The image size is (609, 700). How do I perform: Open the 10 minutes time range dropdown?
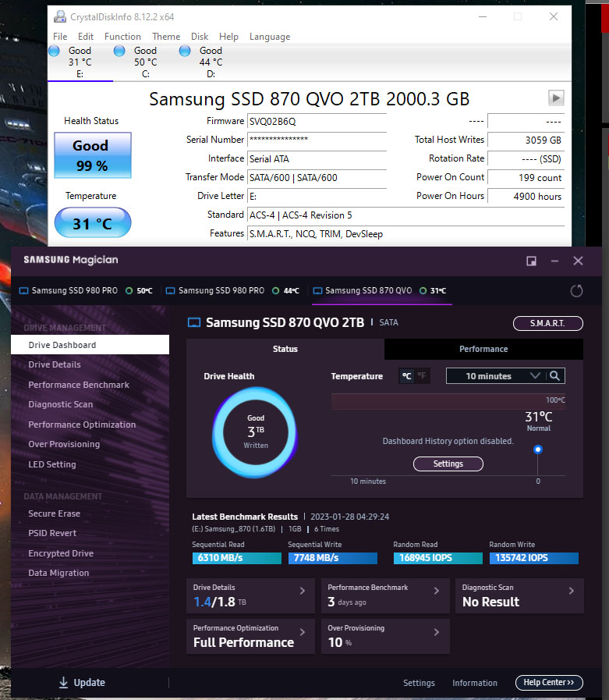[x=496, y=376]
